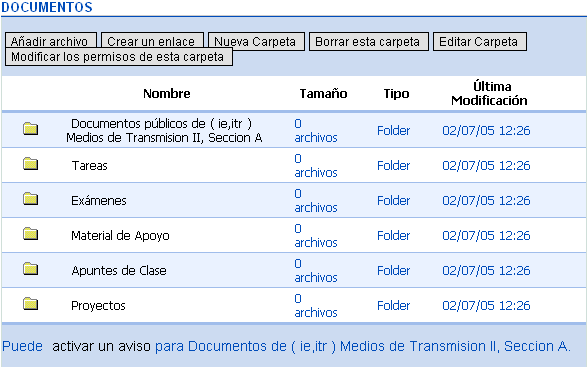Click Modificar los permisos de esta carpeta
The height and width of the screenshot is (367, 587).
pyautogui.click(x=119, y=57)
